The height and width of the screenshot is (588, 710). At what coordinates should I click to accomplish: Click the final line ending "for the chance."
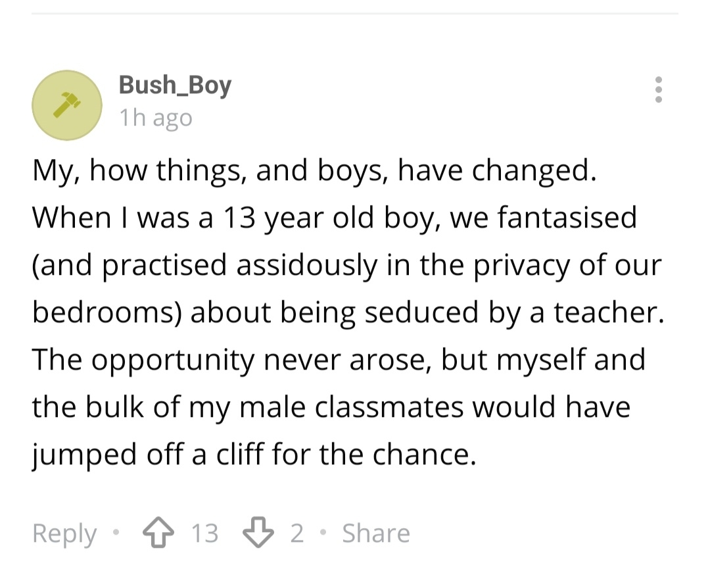point(254,454)
